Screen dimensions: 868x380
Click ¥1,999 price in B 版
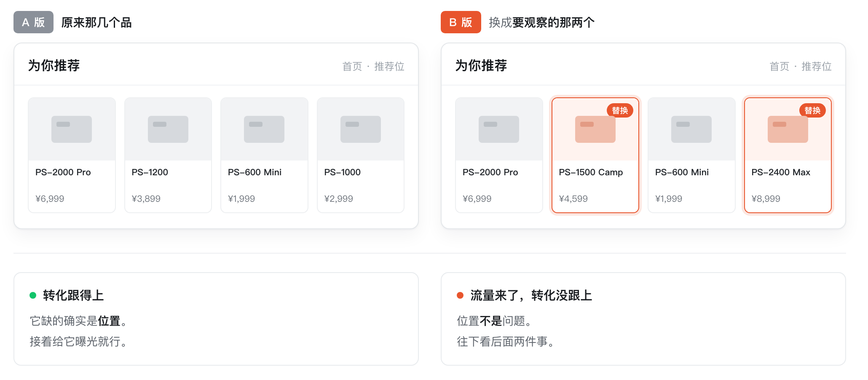pyautogui.click(x=669, y=198)
